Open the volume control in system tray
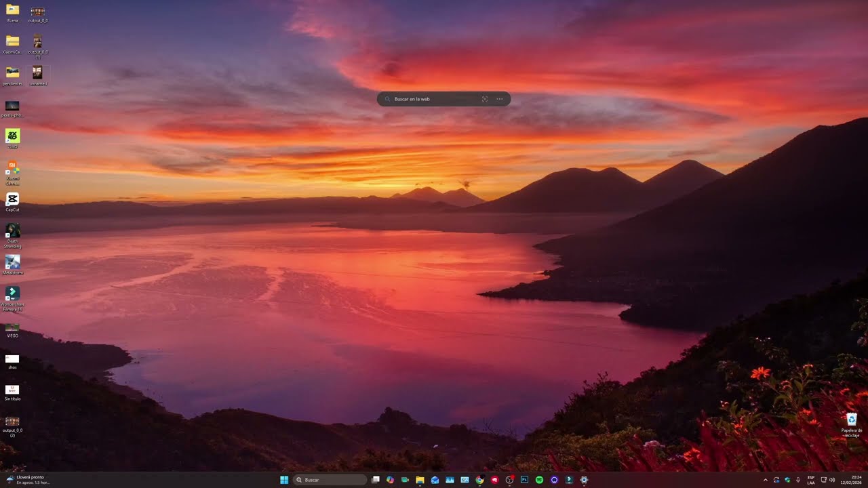This screenshot has height=488, width=868. point(832,480)
